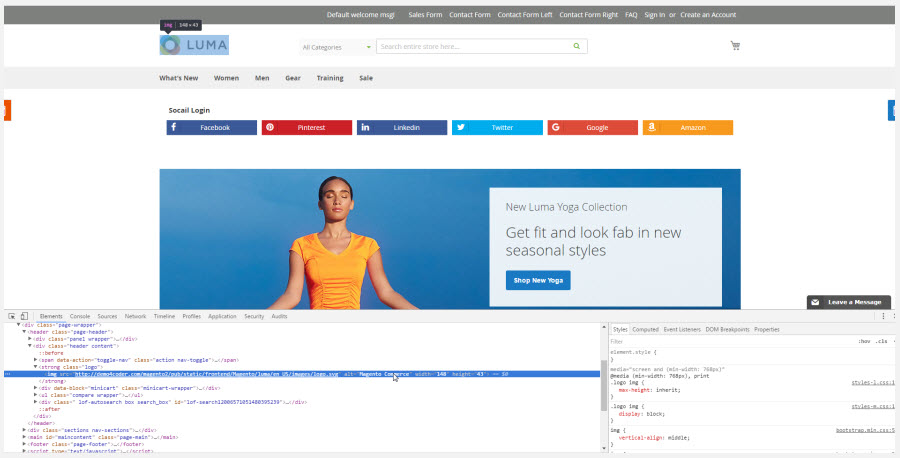The height and width of the screenshot is (458, 900).
Task: Expand the div data-block="minicart" node
Action: click(36, 388)
